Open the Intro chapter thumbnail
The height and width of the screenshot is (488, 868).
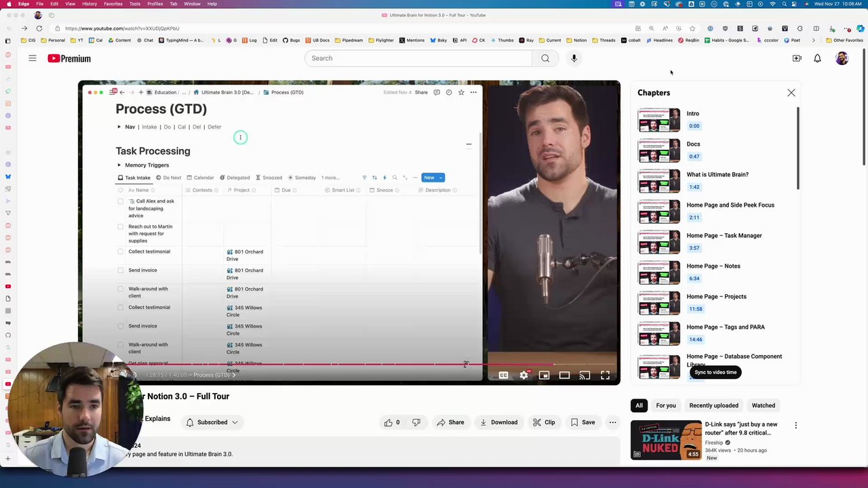coord(658,120)
